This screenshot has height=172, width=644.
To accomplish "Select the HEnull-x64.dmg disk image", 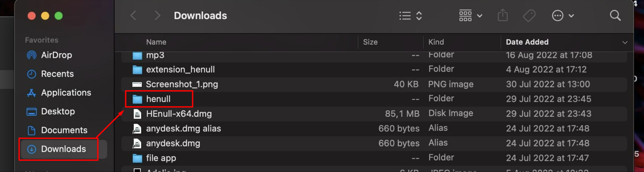I will [179, 114].
